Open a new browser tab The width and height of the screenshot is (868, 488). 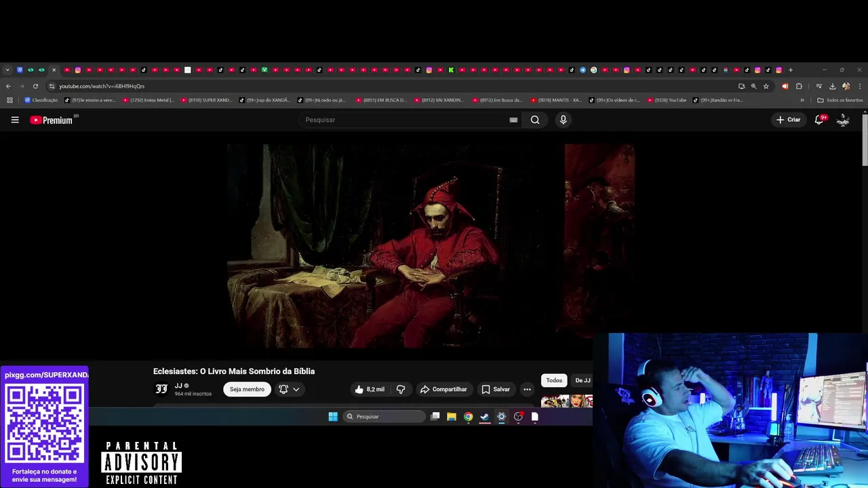791,70
